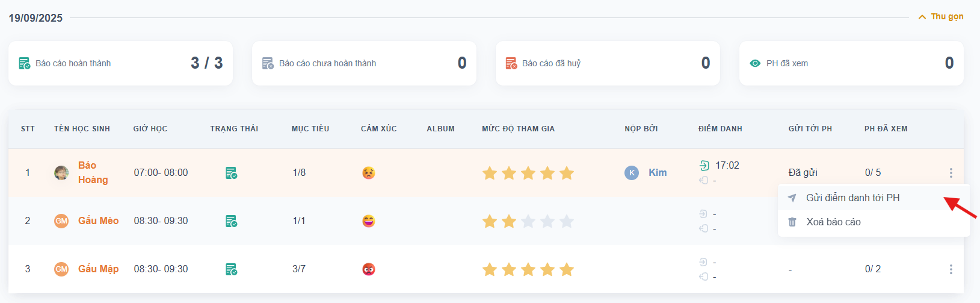
Task: Open student Gấu Mèo's name link
Action: point(98,220)
